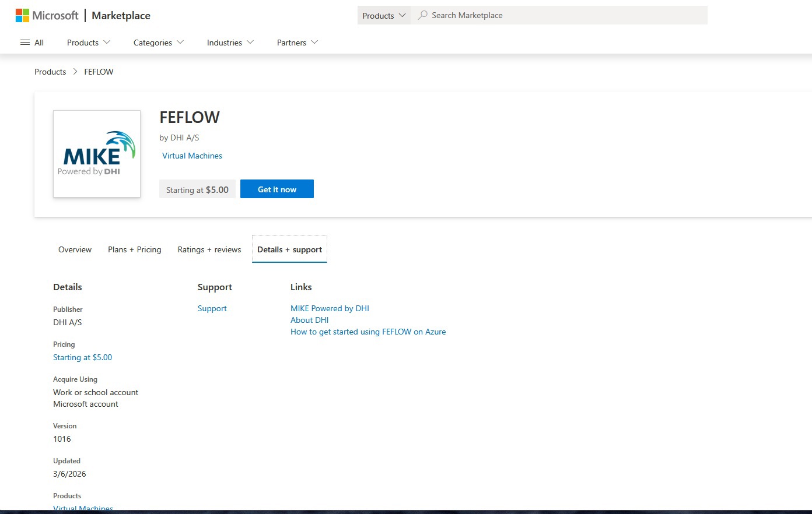Click the Details section heading
The image size is (812, 514).
pyautogui.click(x=67, y=287)
